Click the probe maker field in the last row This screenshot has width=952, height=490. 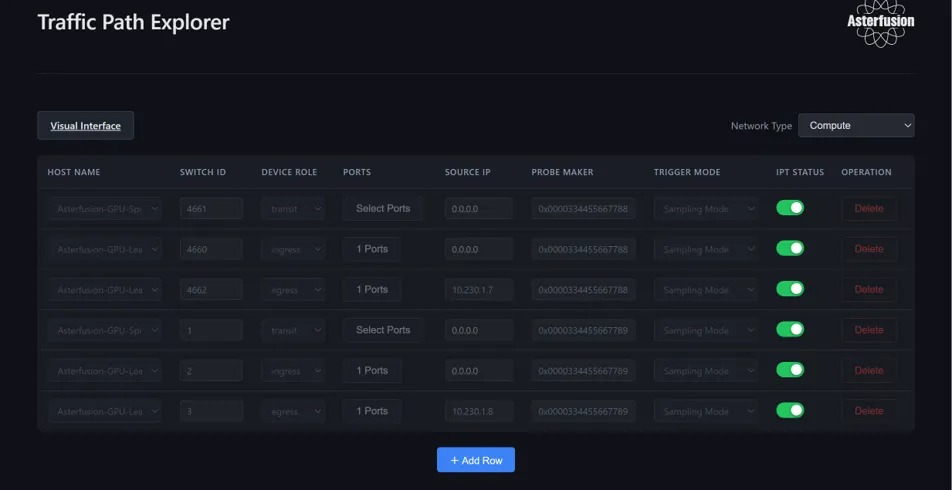tap(583, 411)
